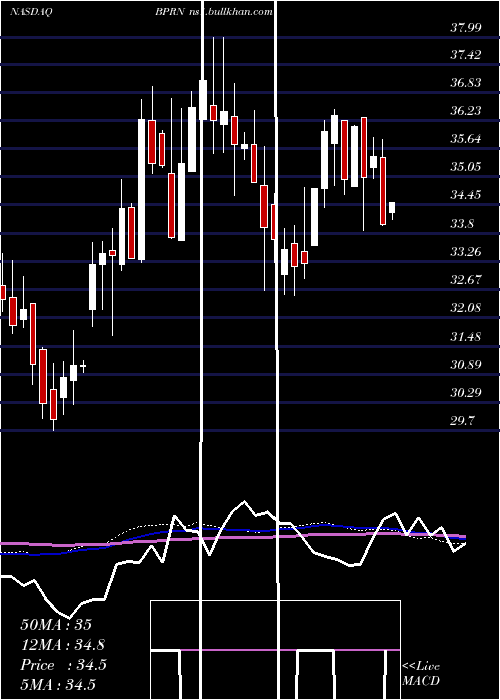Click the 37.99 price axis label
The image size is (500, 700).
pos(466,28)
